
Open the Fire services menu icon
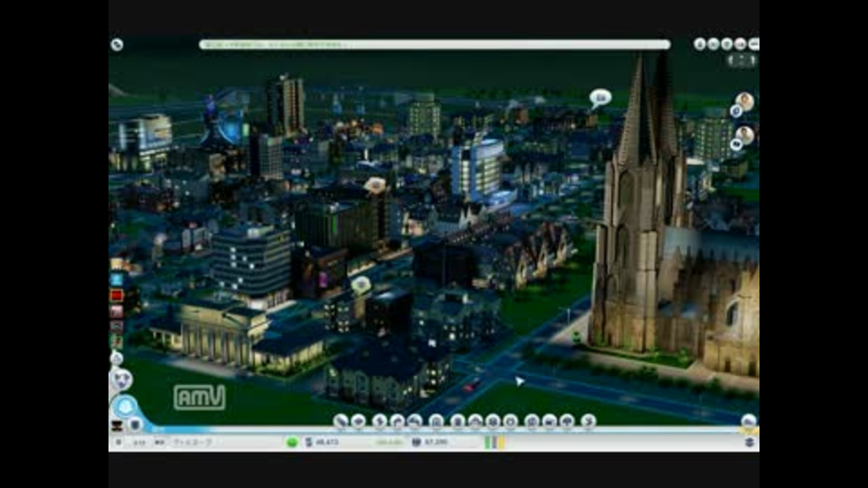[x=475, y=422]
